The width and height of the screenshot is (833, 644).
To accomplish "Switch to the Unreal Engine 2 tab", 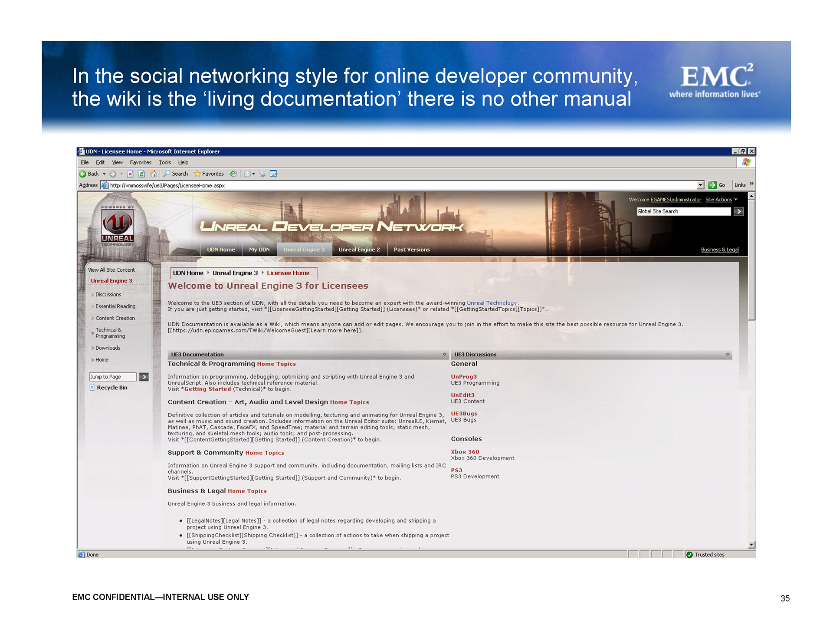I will coord(359,250).
